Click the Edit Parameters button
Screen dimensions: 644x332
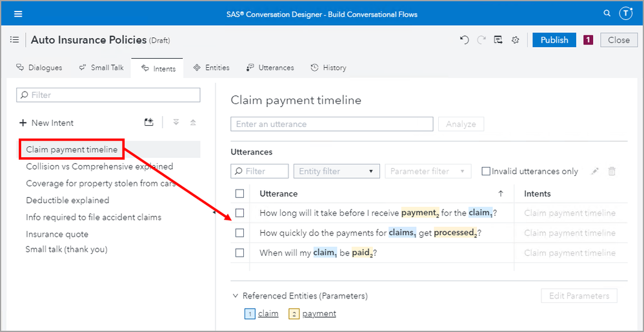tap(579, 296)
